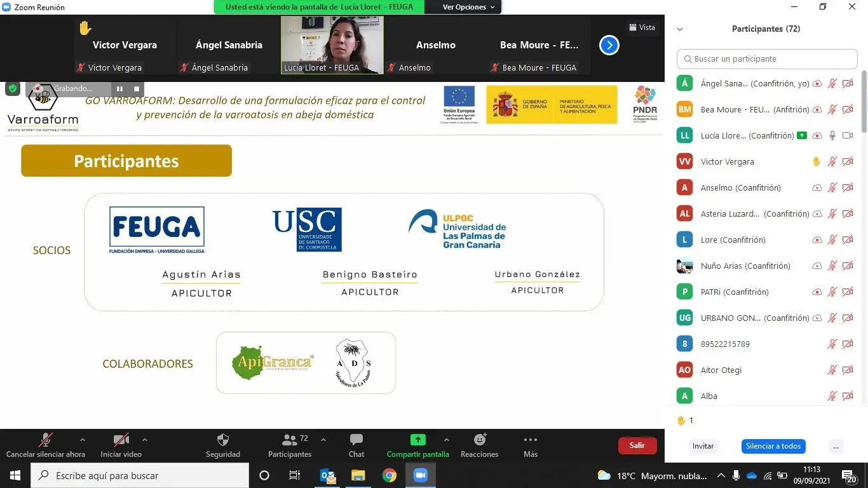Unmute microphone with Cancelar silenciar ahora

pyautogui.click(x=45, y=440)
